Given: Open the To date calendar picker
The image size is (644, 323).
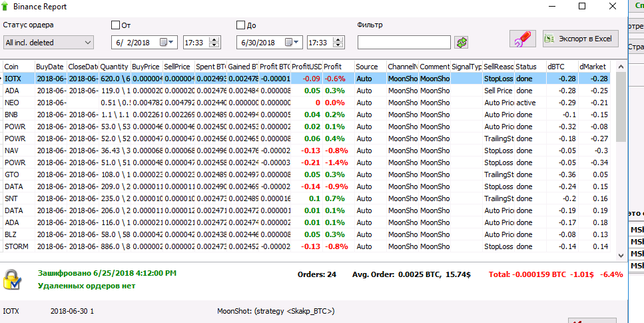Looking at the screenshot, I should pyautogui.click(x=292, y=42).
